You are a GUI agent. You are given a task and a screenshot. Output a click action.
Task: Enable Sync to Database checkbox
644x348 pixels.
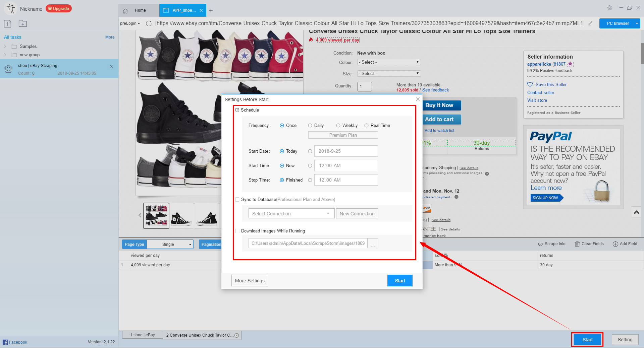pyautogui.click(x=237, y=199)
